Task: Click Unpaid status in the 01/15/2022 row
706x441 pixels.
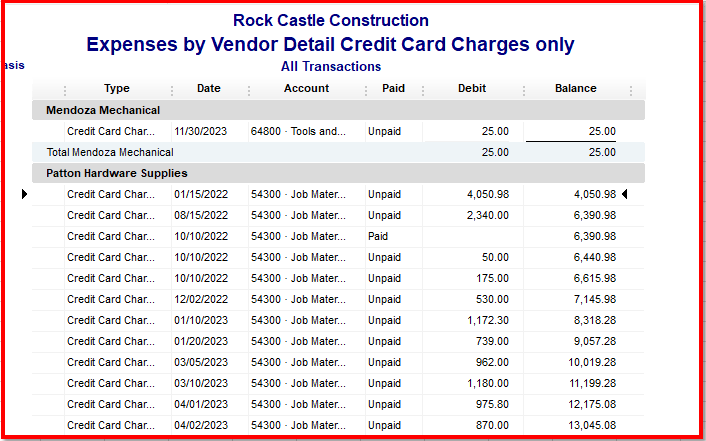Action: tap(384, 195)
